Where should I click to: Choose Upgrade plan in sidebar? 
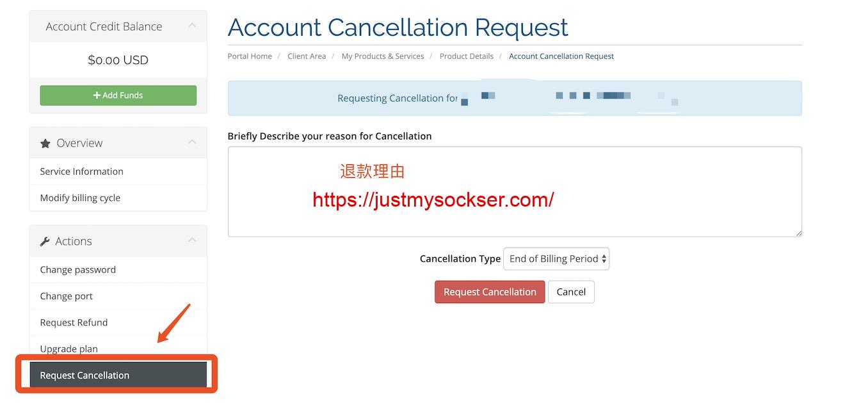coord(68,349)
